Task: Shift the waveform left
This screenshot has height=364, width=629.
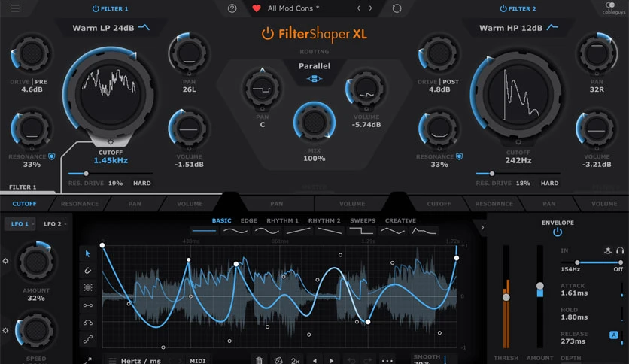Action: 315,361
